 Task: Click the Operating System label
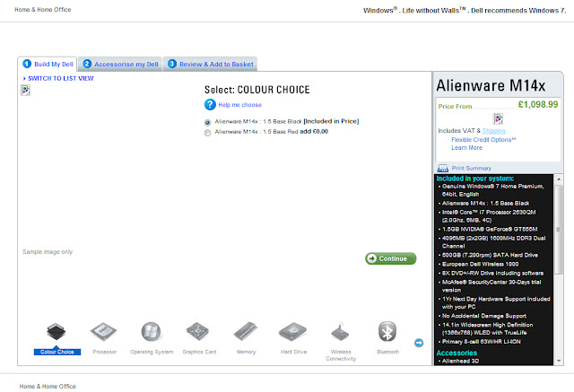click(152, 352)
